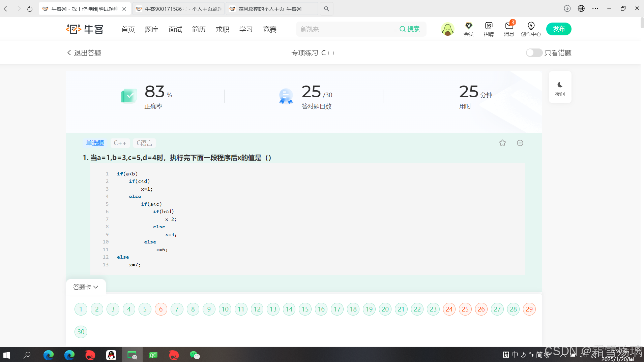Open the 竞赛 nav menu
The width and height of the screenshot is (644, 362).
click(x=270, y=29)
